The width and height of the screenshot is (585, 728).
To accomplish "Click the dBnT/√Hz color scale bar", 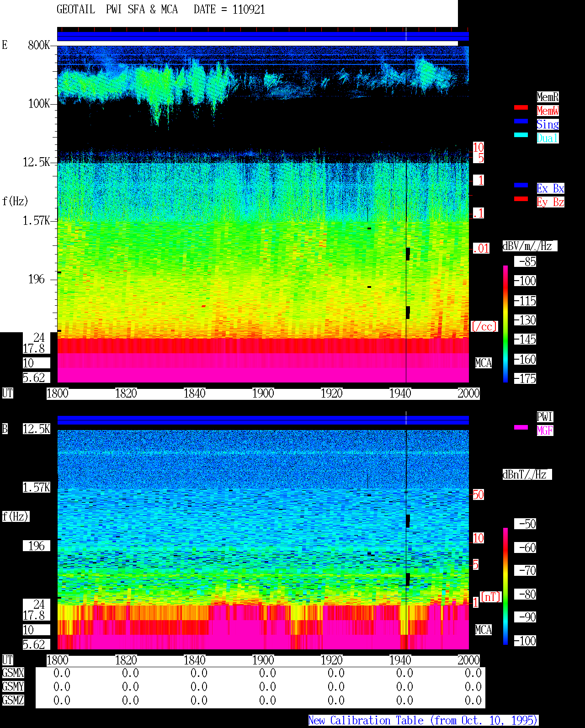I will 505,586.
